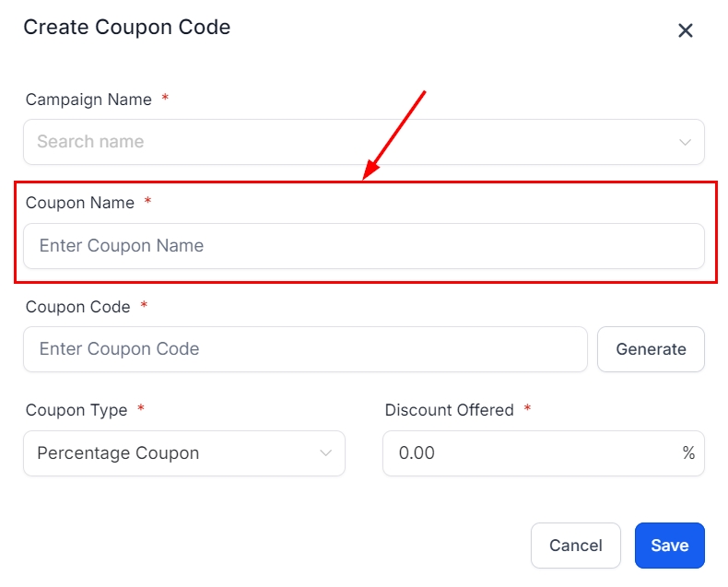Click the Discount Offered label
The width and height of the screenshot is (728, 587).
450,410
